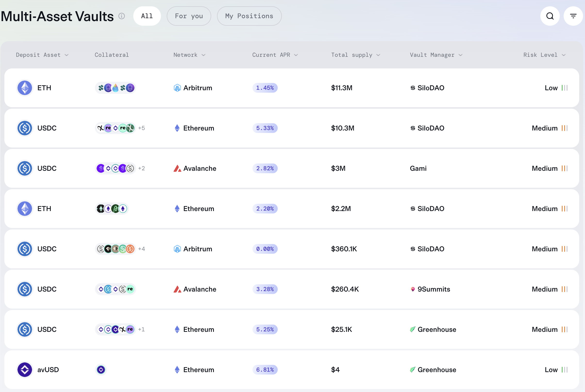Open the Current APR sort dropdown
The image size is (585, 392).
click(296, 55)
